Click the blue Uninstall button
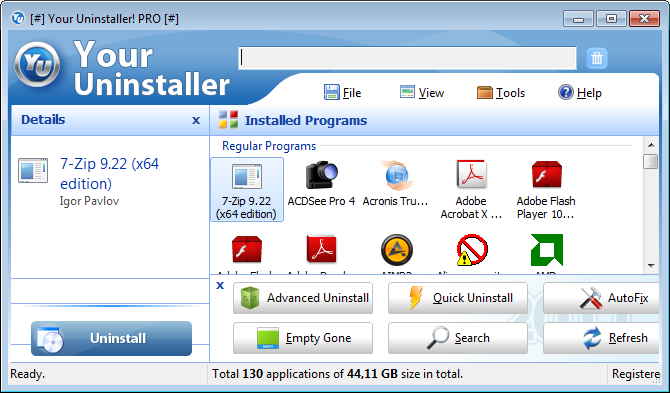Screen dimensions: 670x393 click(x=112, y=338)
